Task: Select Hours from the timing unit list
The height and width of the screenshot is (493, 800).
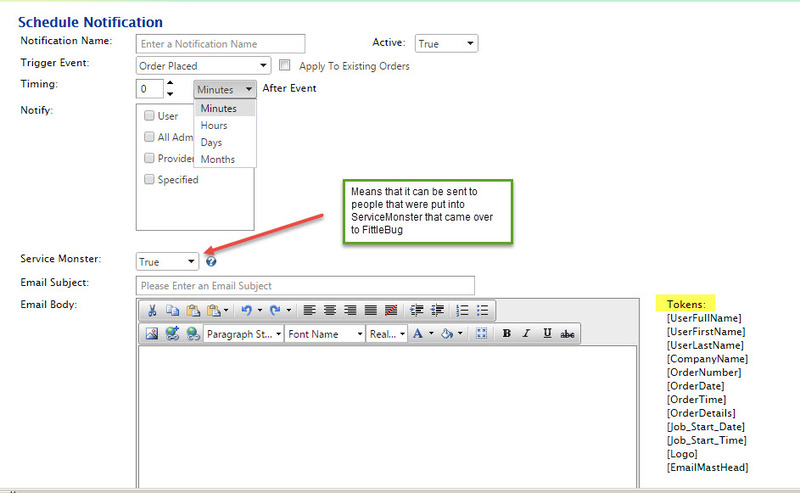Action: [x=214, y=125]
